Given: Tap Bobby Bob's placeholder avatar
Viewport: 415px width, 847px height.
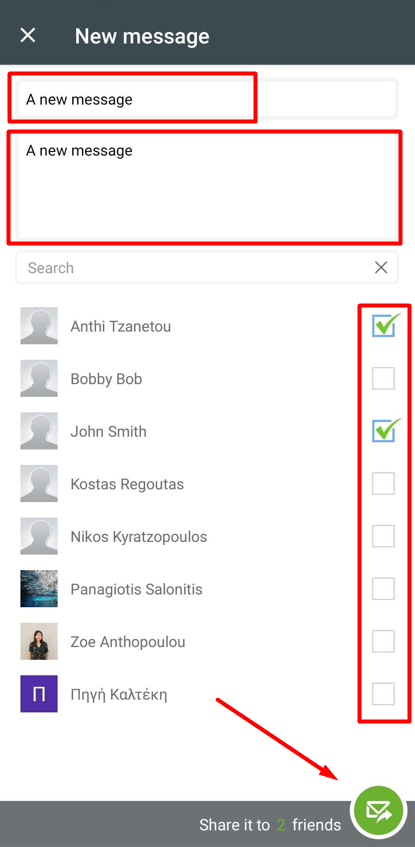Looking at the screenshot, I should 39,378.
